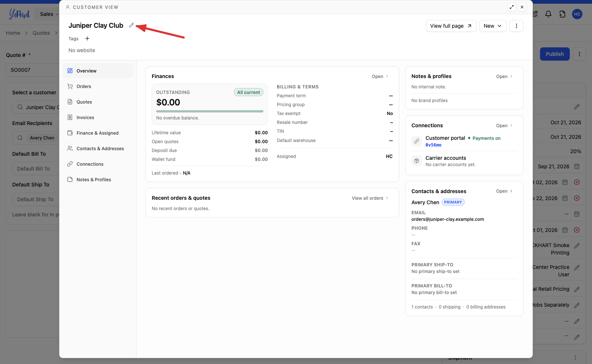Click the HC user avatar

577,14
